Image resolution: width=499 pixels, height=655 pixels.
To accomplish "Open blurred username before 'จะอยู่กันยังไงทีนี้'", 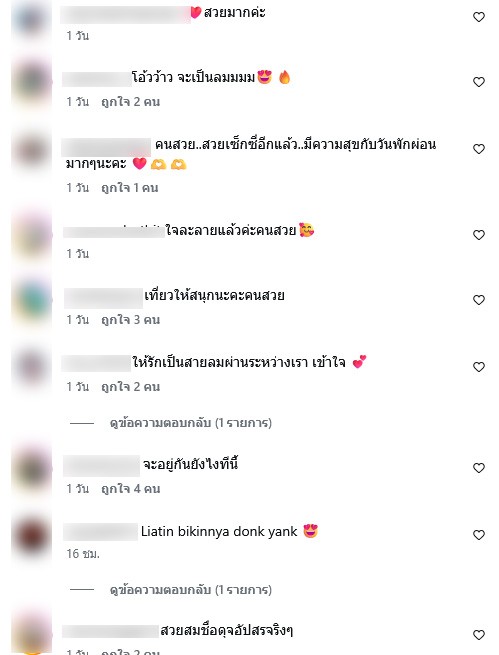I will click(101, 465).
